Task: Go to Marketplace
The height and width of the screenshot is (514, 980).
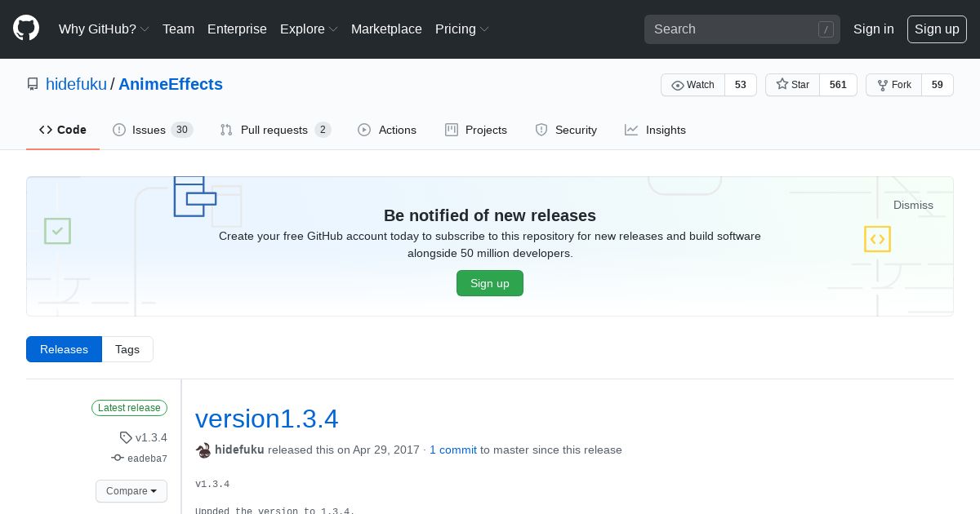Action: pos(386,29)
